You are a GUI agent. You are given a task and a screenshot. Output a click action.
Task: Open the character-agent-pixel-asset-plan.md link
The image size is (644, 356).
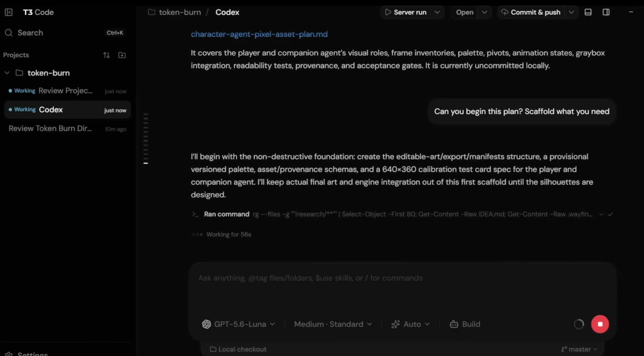point(259,34)
